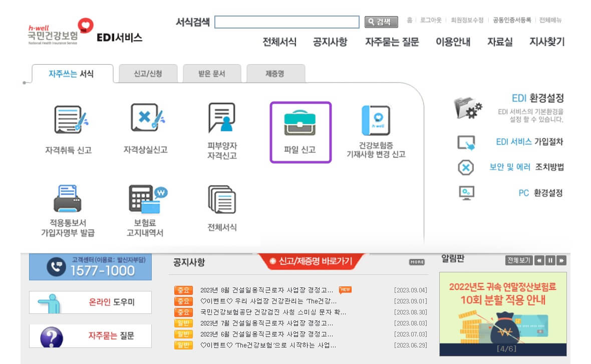The height and width of the screenshot is (364, 591).
Task: Expand 공지사항 list with MORE button
Action: (x=417, y=262)
